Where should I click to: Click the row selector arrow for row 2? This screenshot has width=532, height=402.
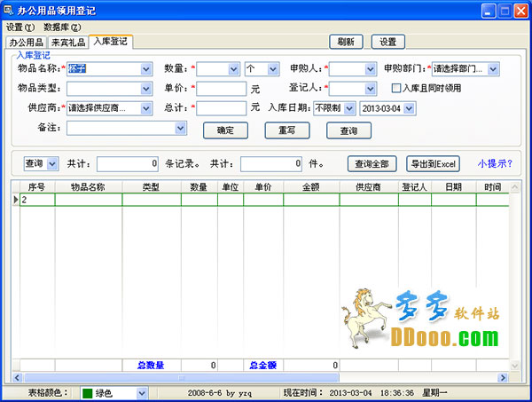coord(16,200)
